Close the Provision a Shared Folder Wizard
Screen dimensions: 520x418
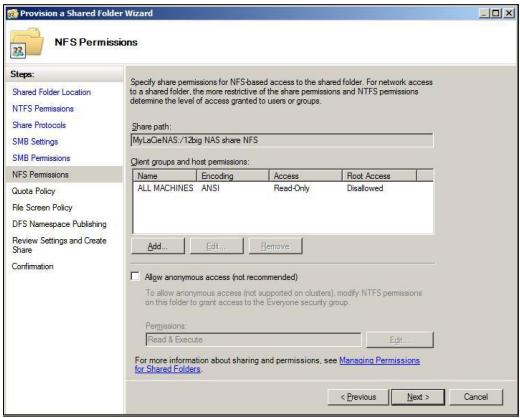(x=509, y=13)
